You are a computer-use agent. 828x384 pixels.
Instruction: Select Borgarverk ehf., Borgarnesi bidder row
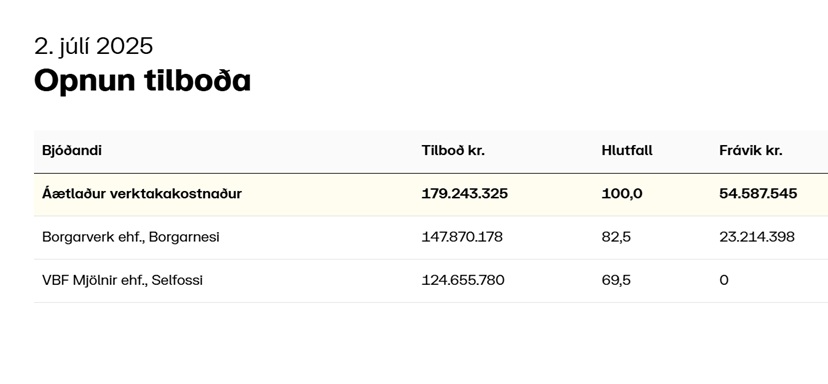(431, 237)
